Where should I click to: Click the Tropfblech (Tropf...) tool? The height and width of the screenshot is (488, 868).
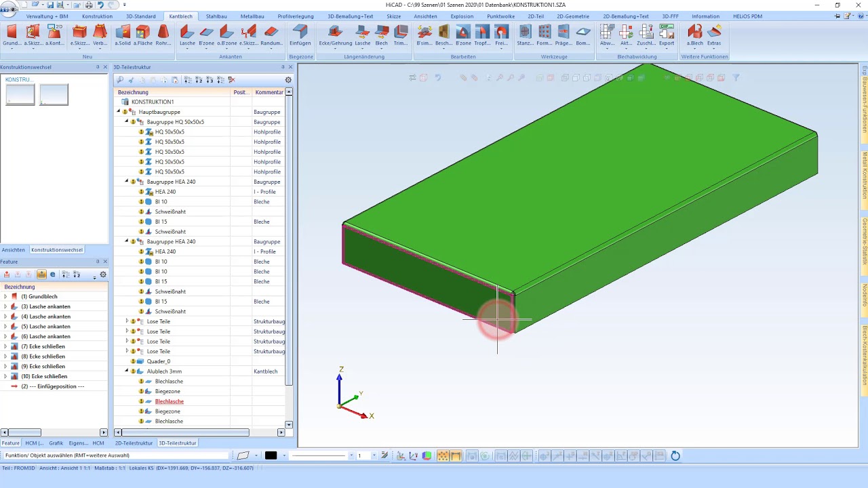[482, 35]
